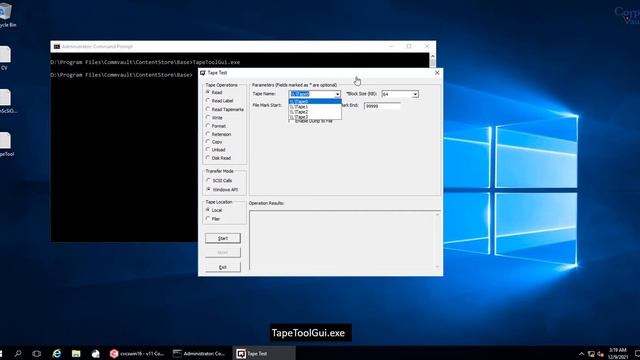
Task: Choose the Disk Read operation
Action: (218, 158)
